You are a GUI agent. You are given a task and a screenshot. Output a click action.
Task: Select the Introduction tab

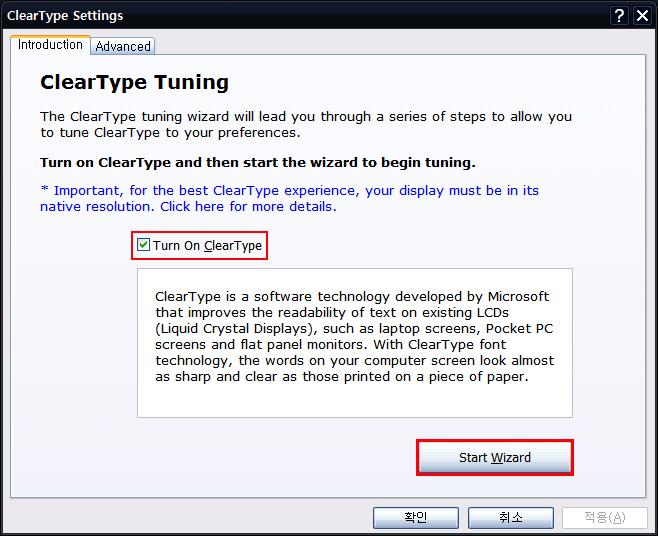tap(50, 44)
